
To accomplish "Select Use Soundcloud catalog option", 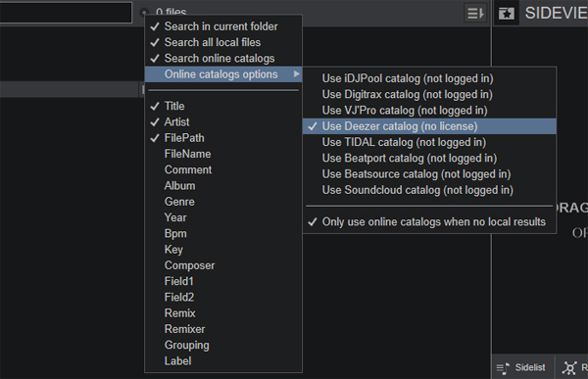I will tap(429, 190).
